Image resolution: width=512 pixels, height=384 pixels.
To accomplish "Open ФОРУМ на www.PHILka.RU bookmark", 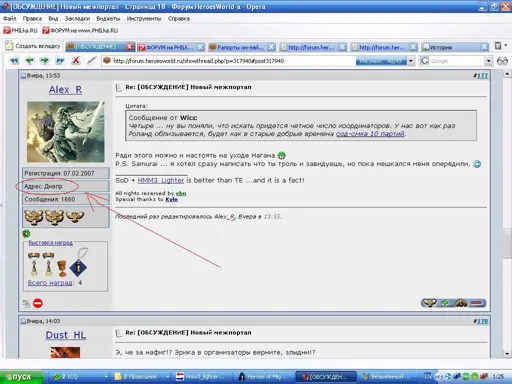I will click(80, 30).
